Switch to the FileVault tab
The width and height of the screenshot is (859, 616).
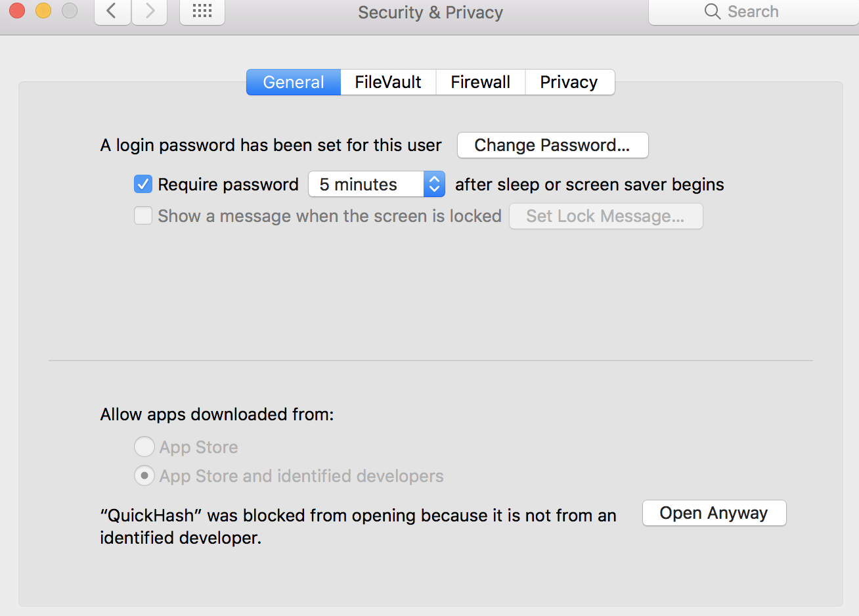tap(388, 82)
